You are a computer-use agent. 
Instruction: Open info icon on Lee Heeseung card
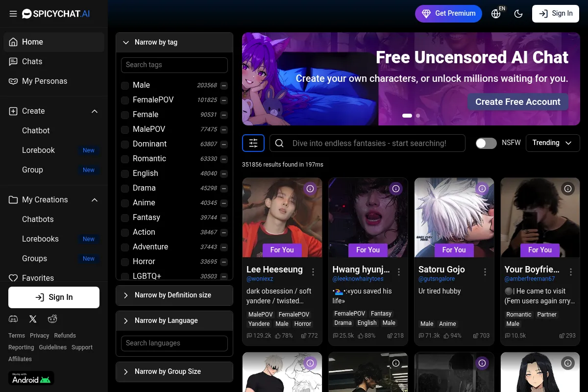pyautogui.click(x=310, y=189)
